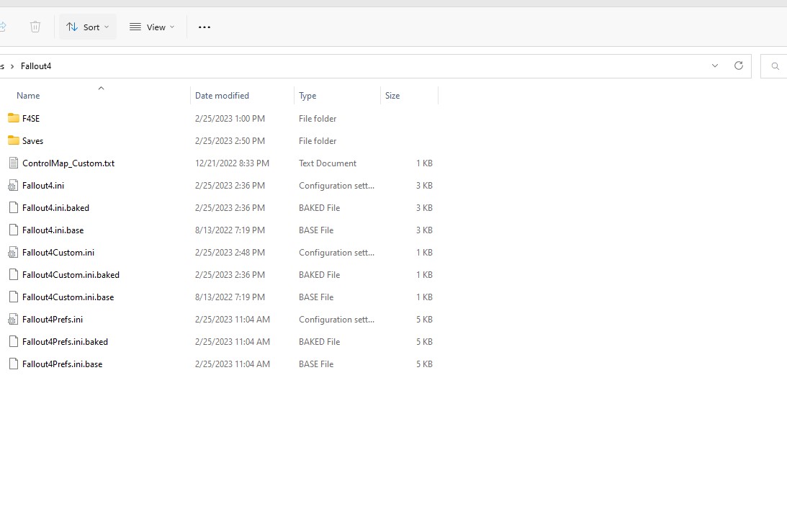Sort by the Date modified column header
Screen dimensions: 787x532
[222, 96]
